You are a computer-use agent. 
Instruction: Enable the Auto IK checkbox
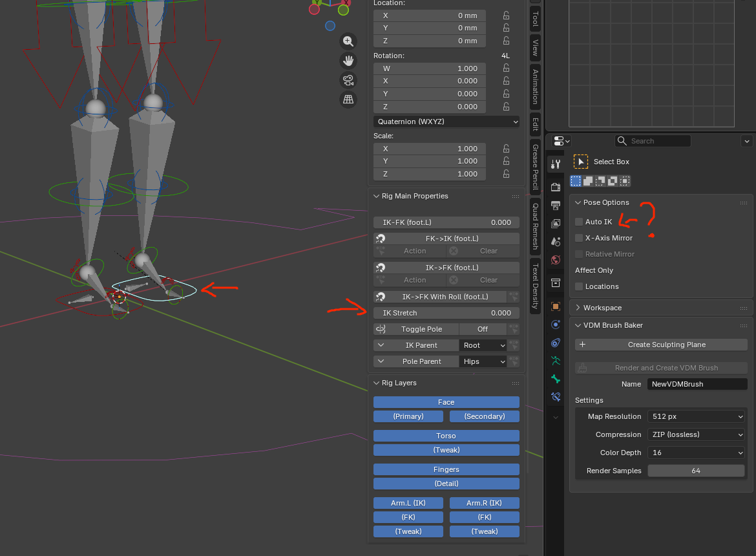pos(579,222)
